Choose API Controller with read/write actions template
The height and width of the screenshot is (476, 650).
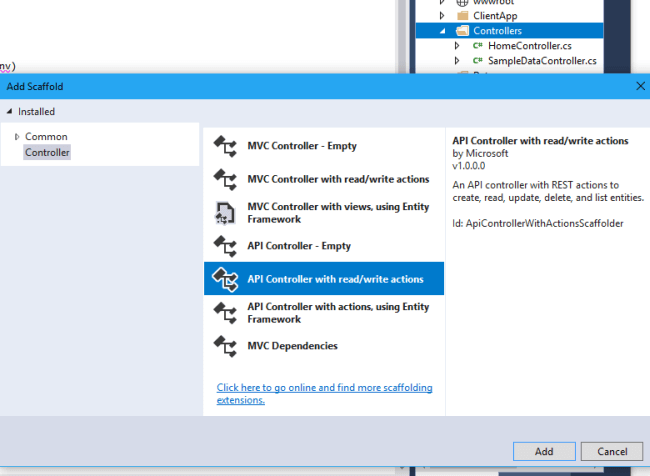click(x=324, y=279)
